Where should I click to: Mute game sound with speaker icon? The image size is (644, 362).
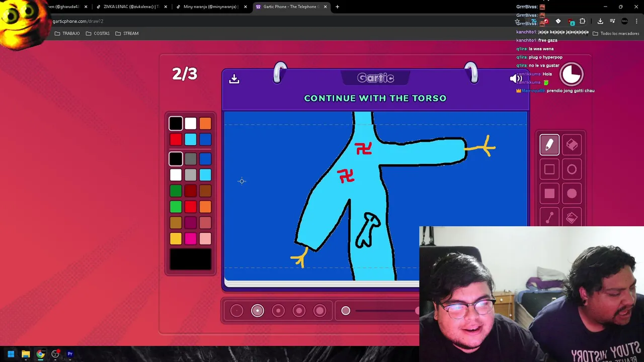[x=515, y=78]
